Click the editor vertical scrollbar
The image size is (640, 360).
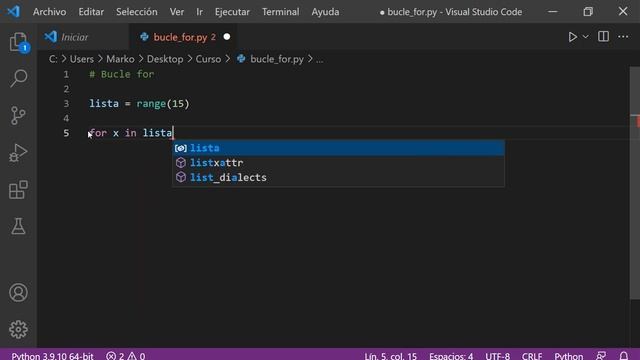coord(635,184)
